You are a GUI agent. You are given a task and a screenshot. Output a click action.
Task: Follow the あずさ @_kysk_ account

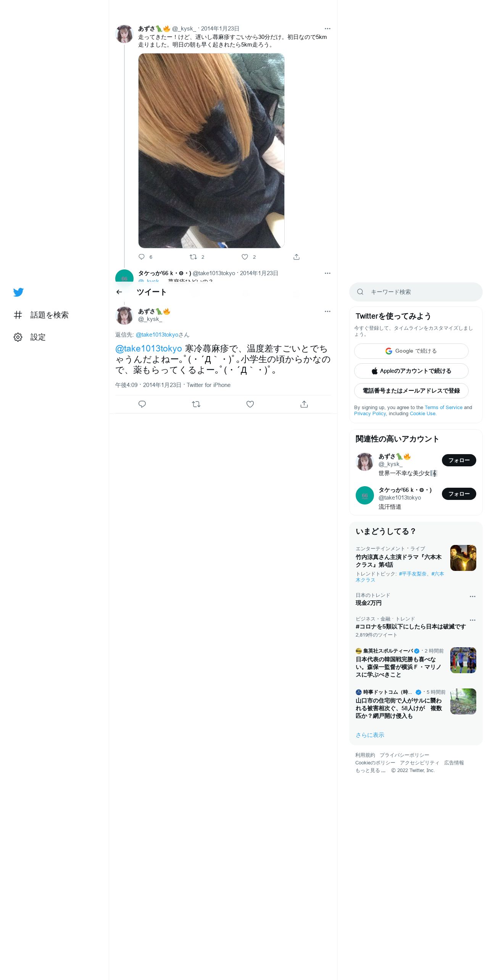459,460
